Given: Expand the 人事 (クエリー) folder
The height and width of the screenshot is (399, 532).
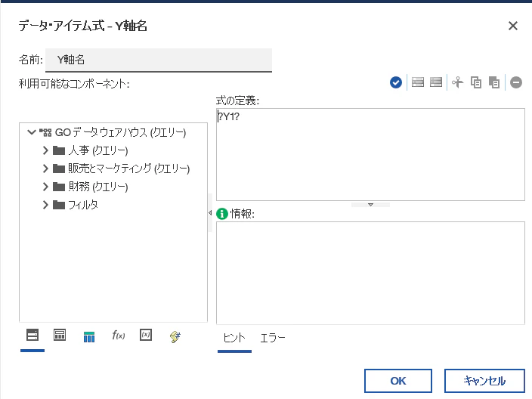Looking at the screenshot, I should point(45,150).
